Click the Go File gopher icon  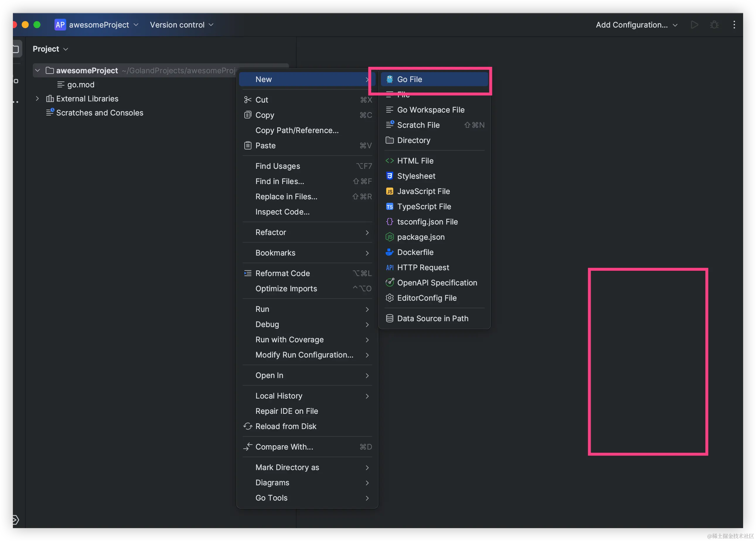click(389, 79)
